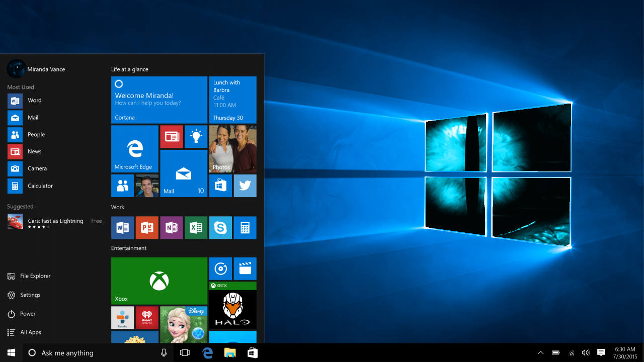This screenshot has width=644, height=362.
Task: Open the Halo tile
Action: pos(232,309)
